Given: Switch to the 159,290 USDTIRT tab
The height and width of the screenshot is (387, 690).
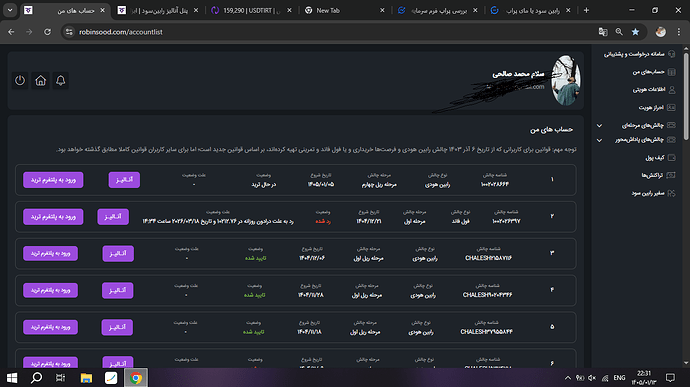Looking at the screenshot, I should tap(251, 10).
